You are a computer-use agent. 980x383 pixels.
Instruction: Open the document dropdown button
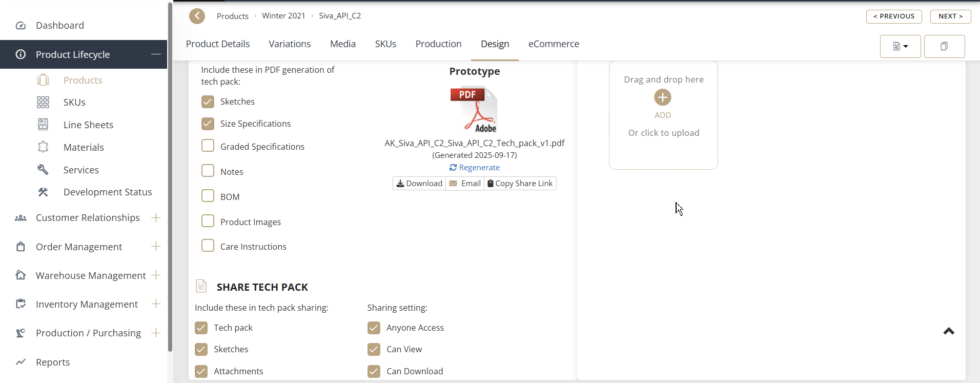point(900,47)
